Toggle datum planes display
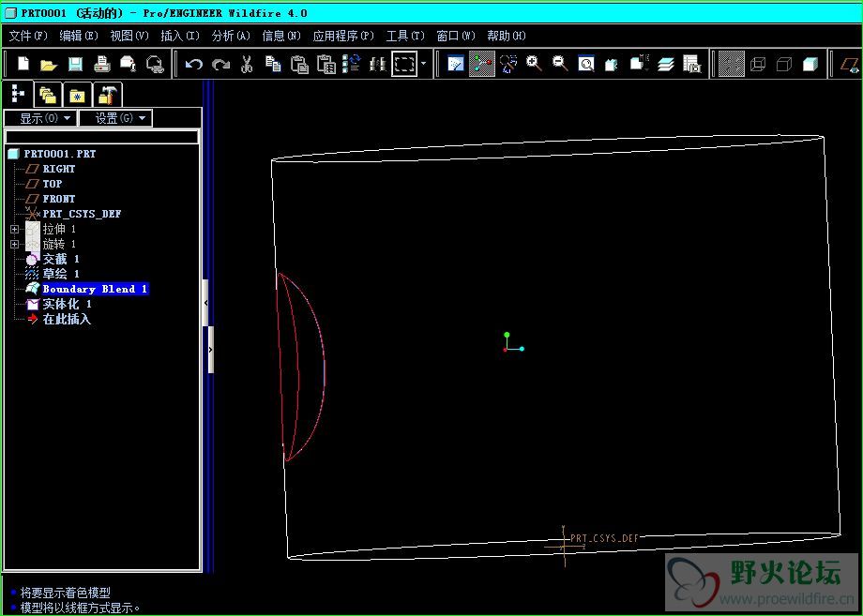 [x=850, y=65]
